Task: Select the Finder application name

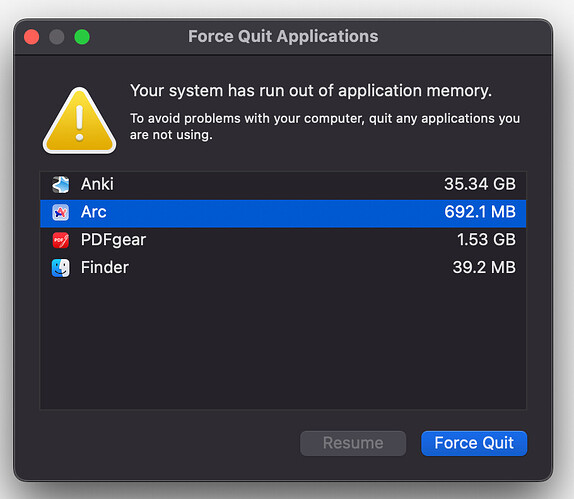Action: tap(105, 268)
